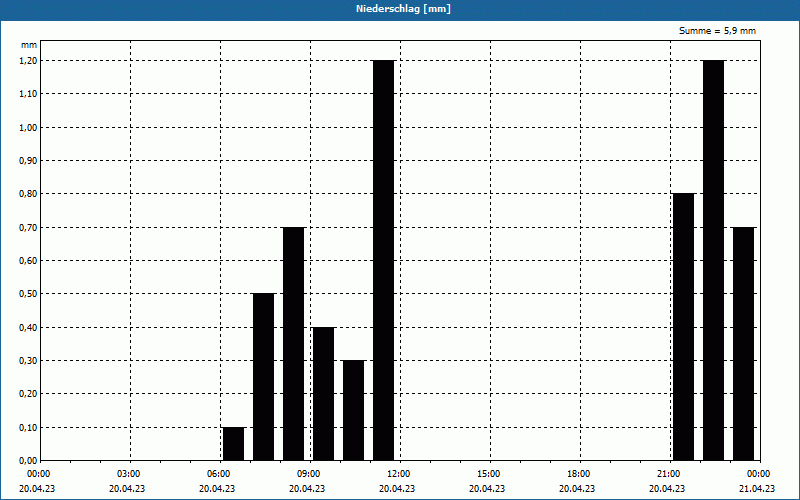Click the 03:00 time axis label
Viewport: 800px width, 500px height.
[129, 474]
